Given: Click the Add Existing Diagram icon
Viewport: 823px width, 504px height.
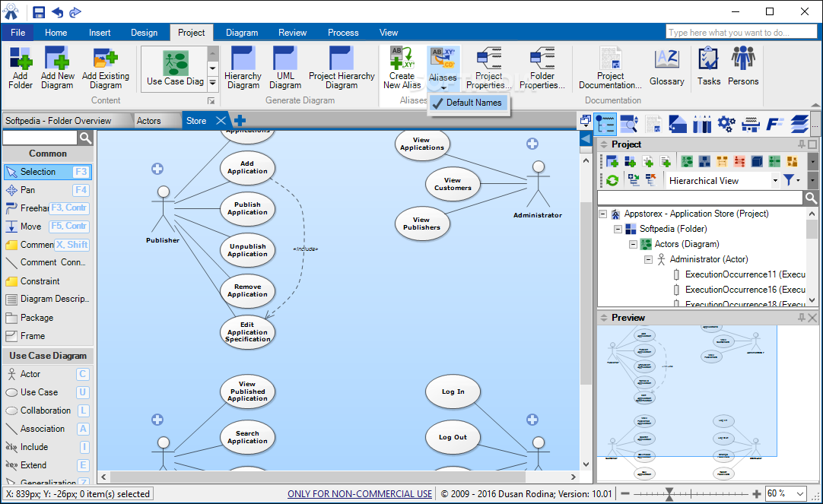Looking at the screenshot, I should (106, 68).
